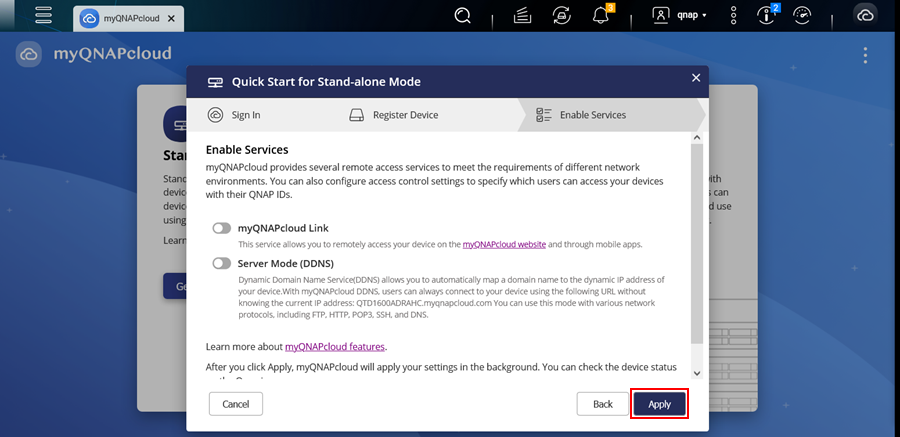Open the external devices sync icon
The width and height of the screenshot is (900, 437).
click(561, 16)
